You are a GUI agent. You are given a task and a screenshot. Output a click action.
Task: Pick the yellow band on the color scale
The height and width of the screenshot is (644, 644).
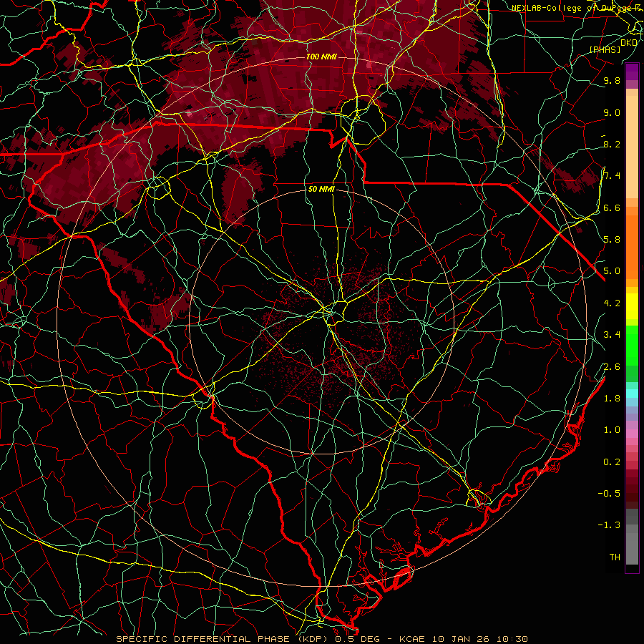632,306
